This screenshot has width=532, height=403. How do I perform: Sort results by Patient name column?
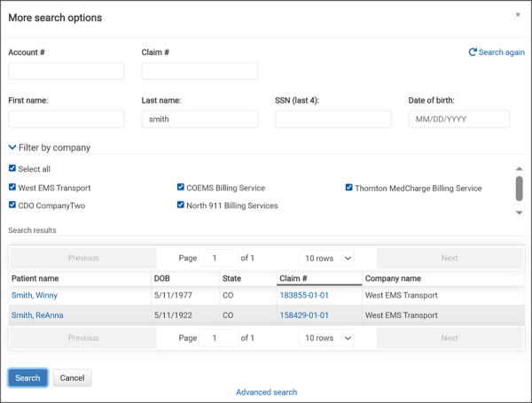click(x=35, y=278)
